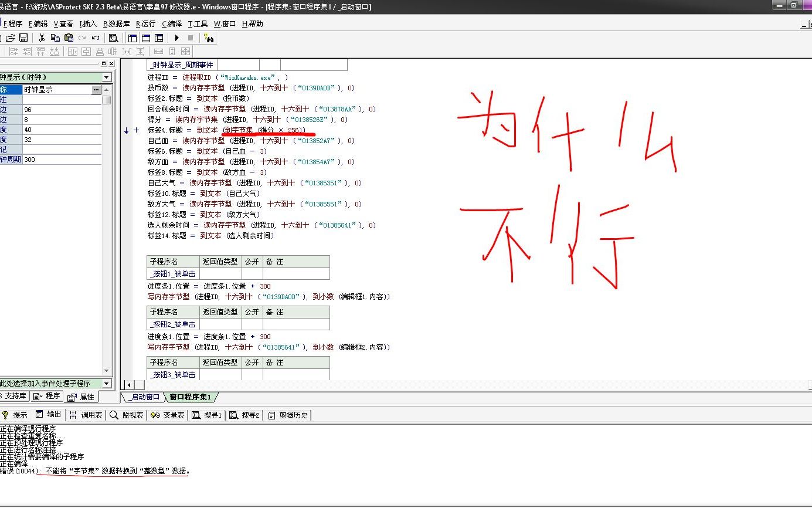Run the program with play icon

coord(177,38)
